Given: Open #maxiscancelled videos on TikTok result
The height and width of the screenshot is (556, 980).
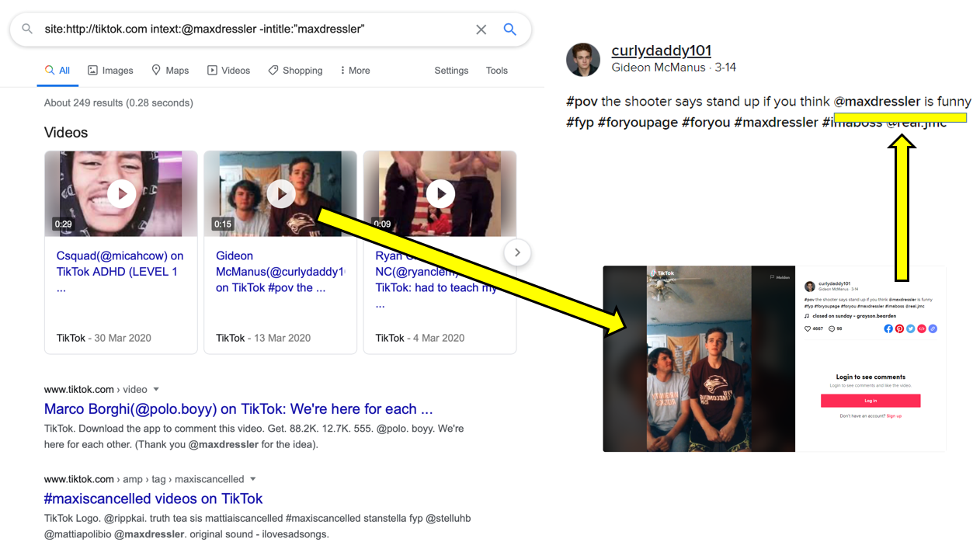Looking at the screenshot, I should tap(153, 499).
